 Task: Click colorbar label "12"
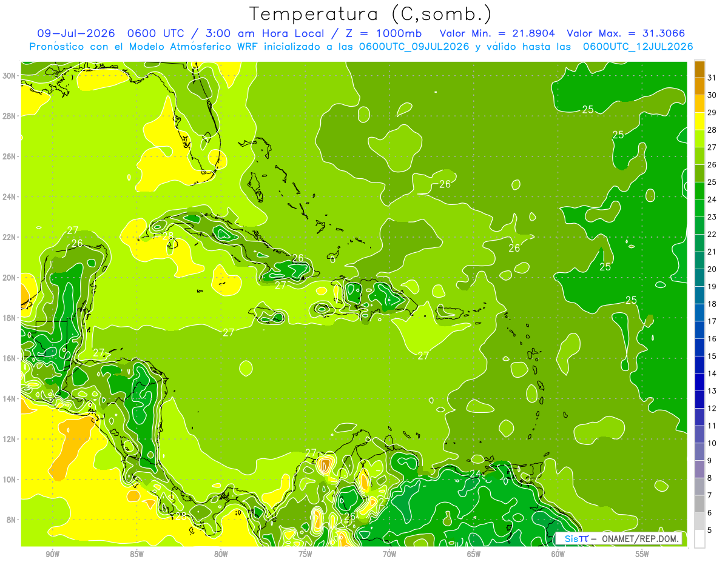(x=712, y=409)
